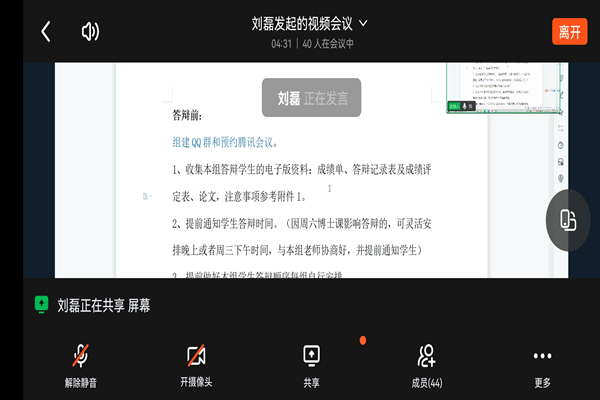
Task: Click the 刘磊正在共享屏幕 status text
Action: (104, 305)
